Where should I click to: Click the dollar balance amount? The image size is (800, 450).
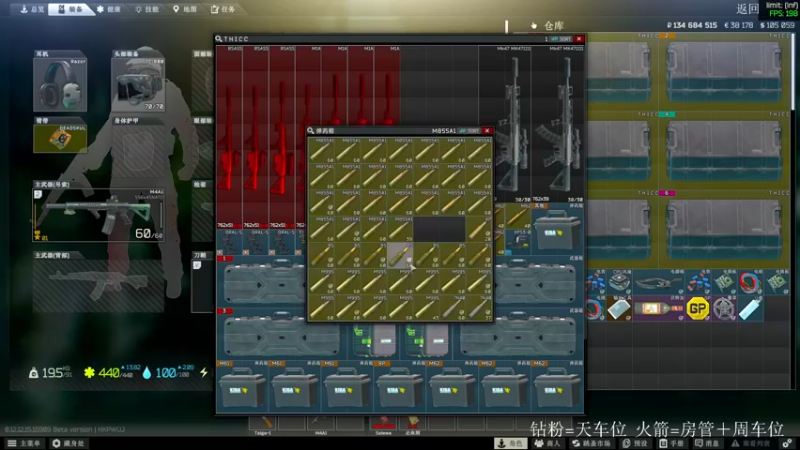[x=777, y=25]
